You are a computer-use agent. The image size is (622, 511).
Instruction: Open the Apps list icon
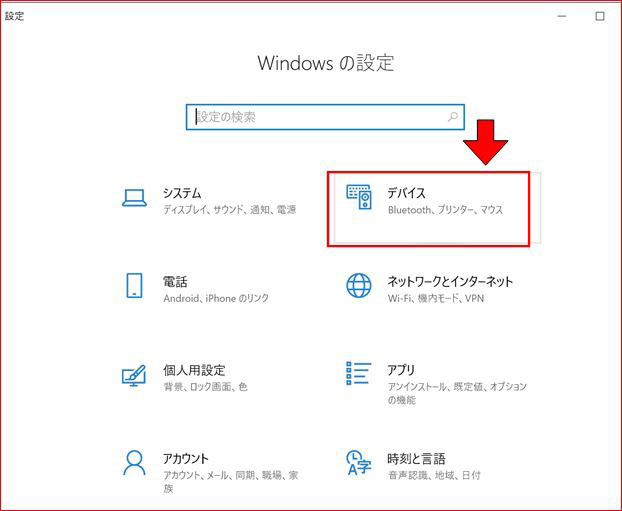pos(359,373)
